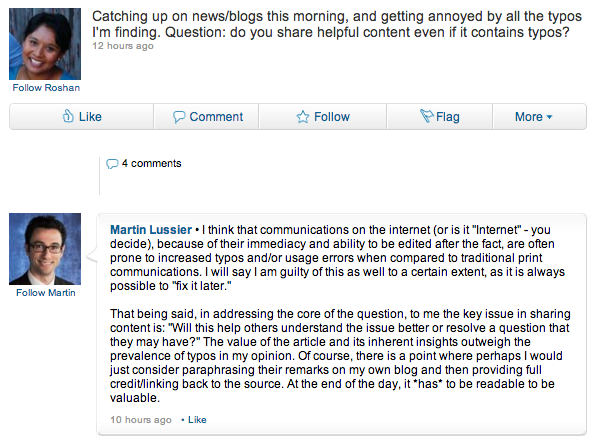The width and height of the screenshot is (598, 447).
Task: Expand the More menu
Action: click(x=540, y=117)
